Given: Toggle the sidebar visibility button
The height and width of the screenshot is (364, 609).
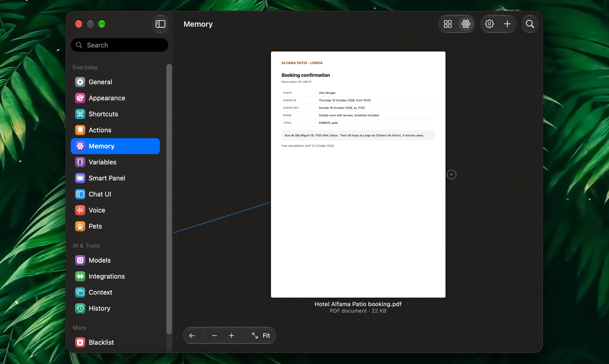Looking at the screenshot, I should point(160,24).
